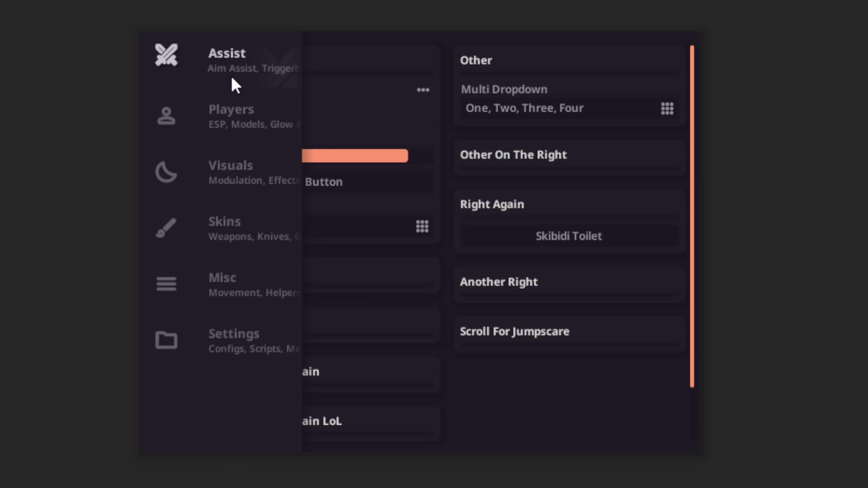Click the orange vertical scrollbar

click(x=692, y=217)
